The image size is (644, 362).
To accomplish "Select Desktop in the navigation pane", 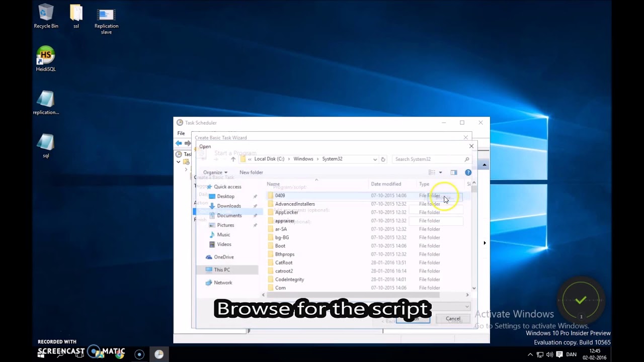I will 225,196.
